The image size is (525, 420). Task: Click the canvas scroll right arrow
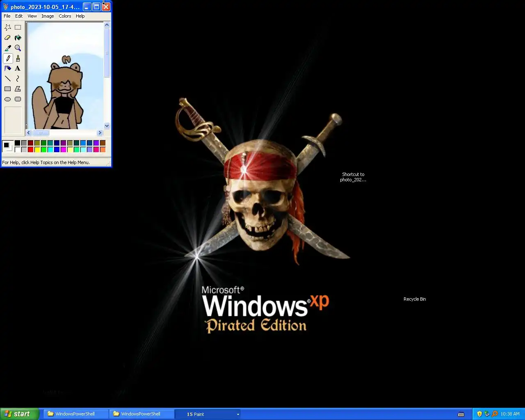pos(100,132)
